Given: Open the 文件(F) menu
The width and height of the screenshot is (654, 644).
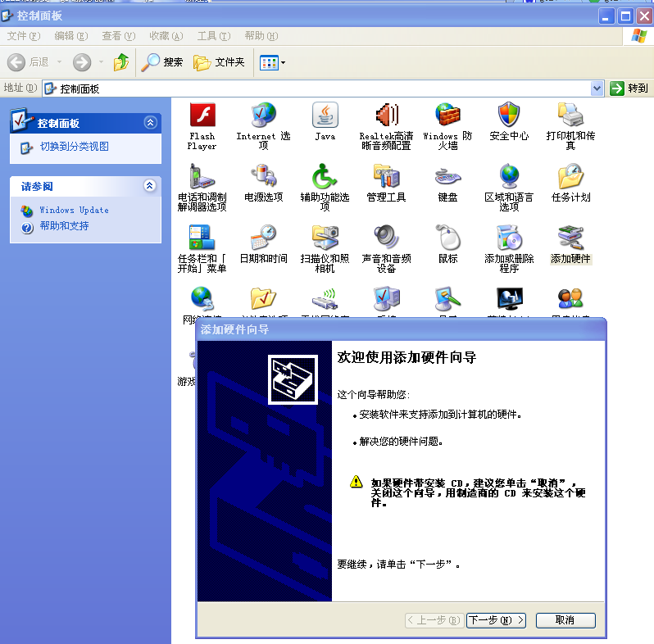Looking at the screenshot, I should pos(23,36).
